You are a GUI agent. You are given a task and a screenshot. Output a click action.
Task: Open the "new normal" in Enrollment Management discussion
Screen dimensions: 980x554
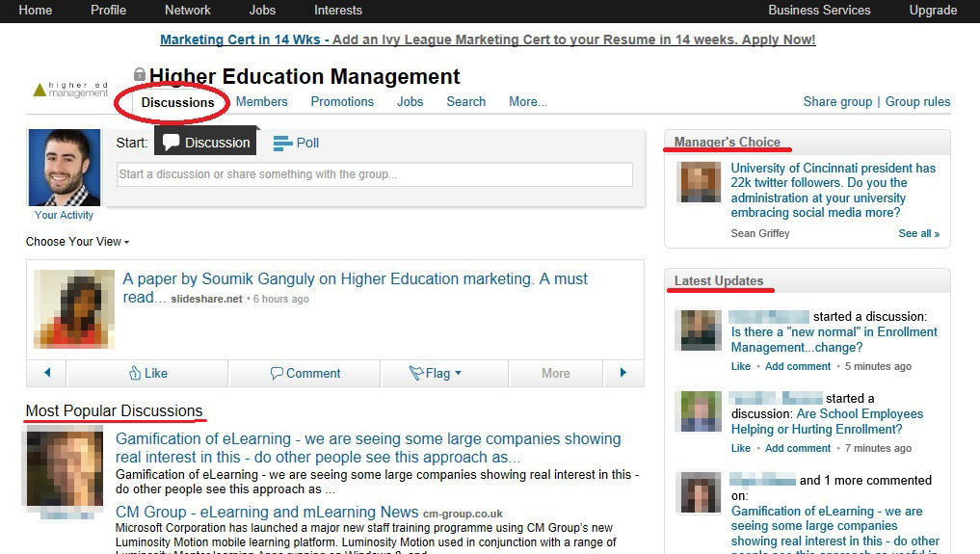pos(834,340)
